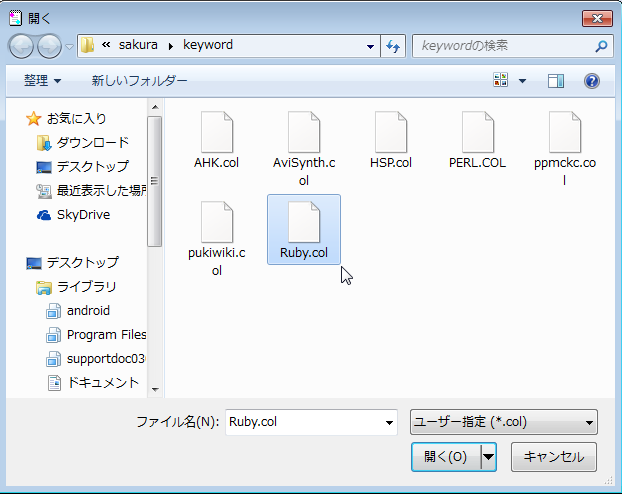
Task: Click the search magnifier icon
Action: coord(601,46)
